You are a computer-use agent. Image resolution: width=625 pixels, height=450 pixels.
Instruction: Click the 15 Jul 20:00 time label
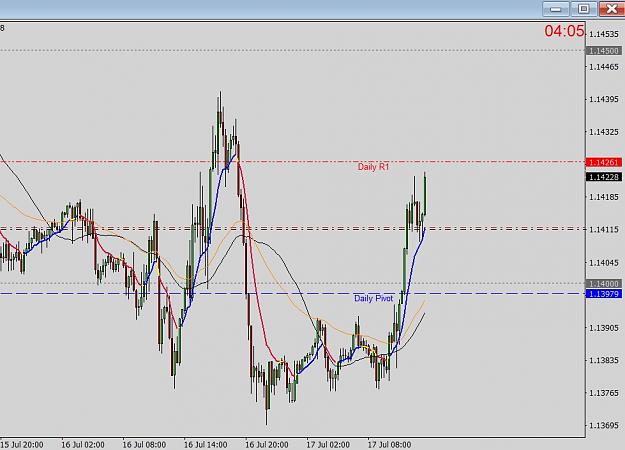(x=22, y=444)
